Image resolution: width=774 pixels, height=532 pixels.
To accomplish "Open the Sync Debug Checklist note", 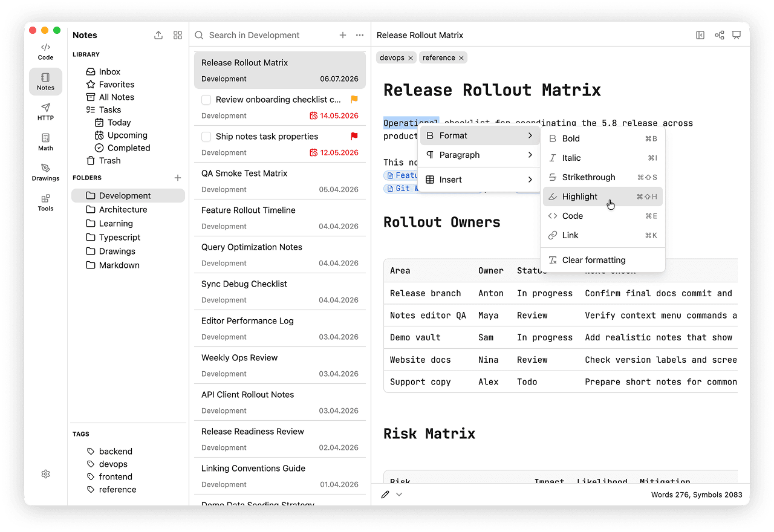I will (x=280, y=291).
